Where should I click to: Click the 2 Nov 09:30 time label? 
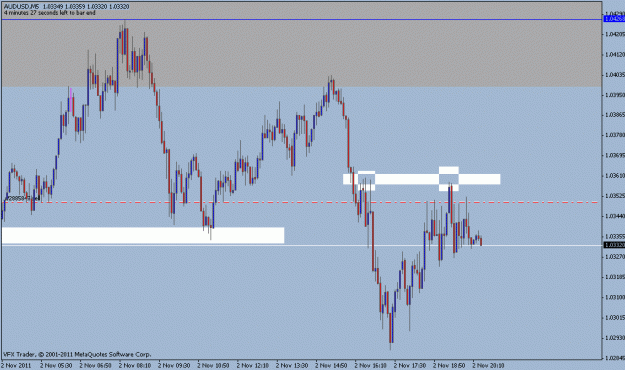[174, 365]
